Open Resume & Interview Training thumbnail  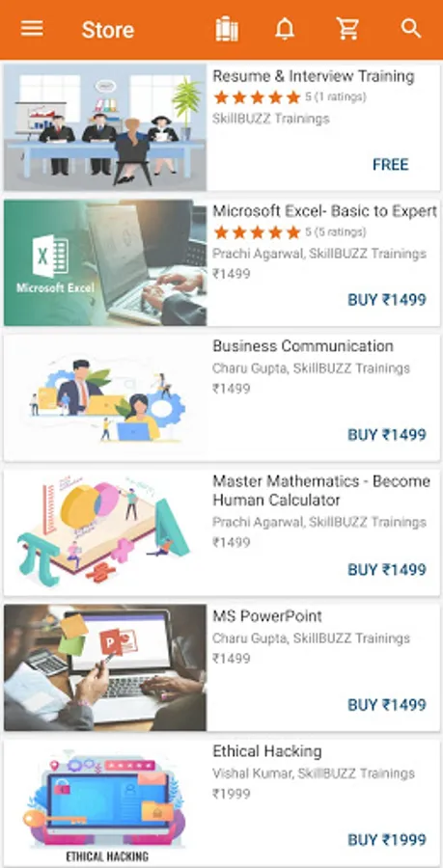pyautogui.click(x=105, y=127)
